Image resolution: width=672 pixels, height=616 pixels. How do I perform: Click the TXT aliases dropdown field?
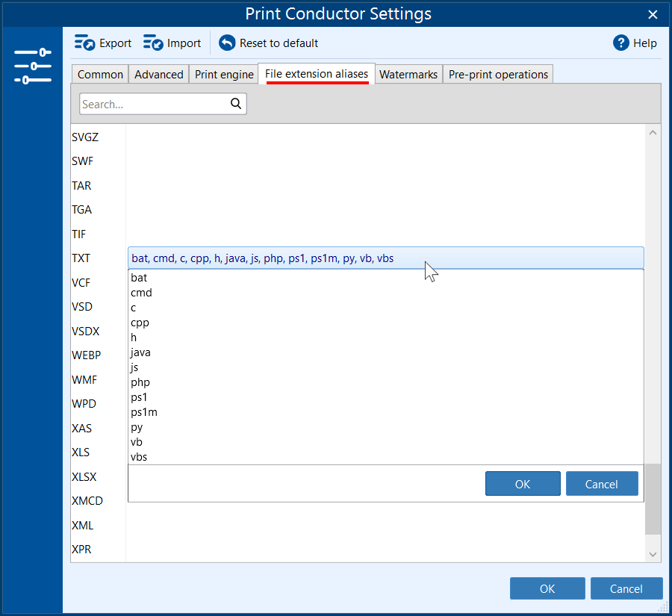click(385, 258)
